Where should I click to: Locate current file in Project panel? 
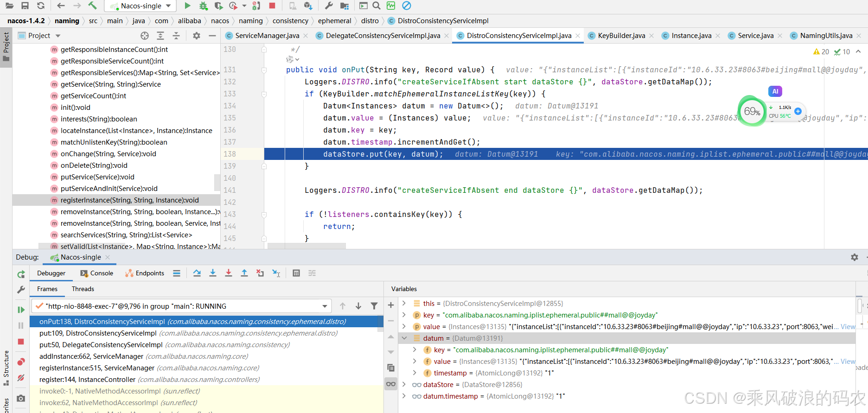pos(145,36)
